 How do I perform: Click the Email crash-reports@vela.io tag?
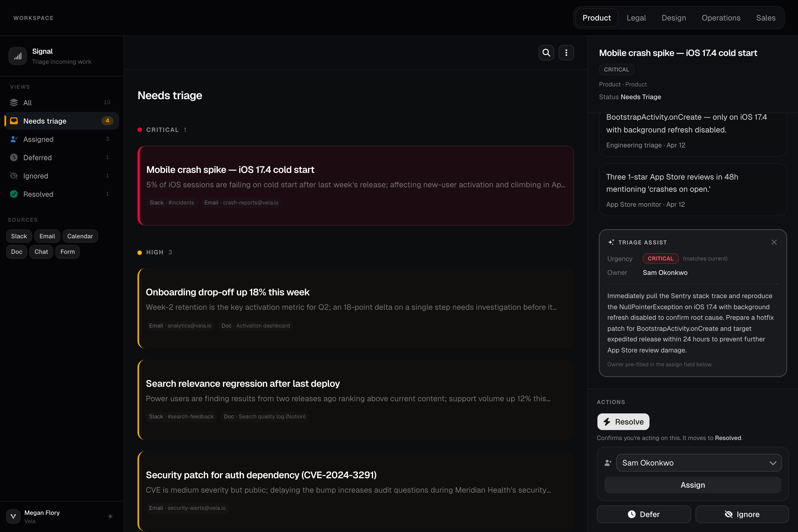tap(241, 203)
